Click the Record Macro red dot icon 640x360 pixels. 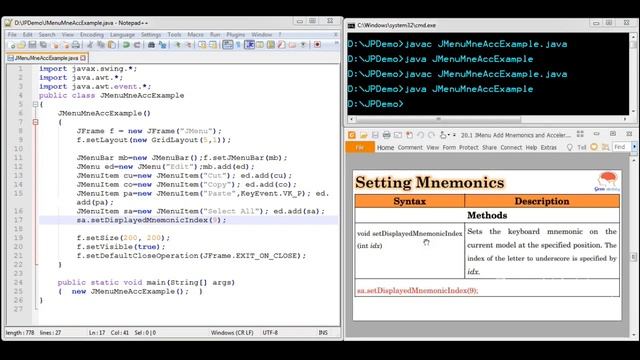317,45
